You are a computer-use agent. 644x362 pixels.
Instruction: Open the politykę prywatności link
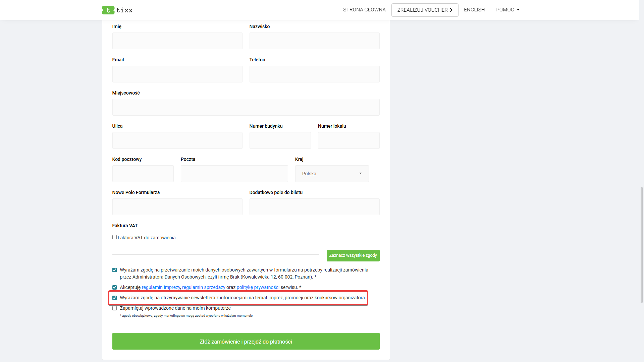[258, 287]
